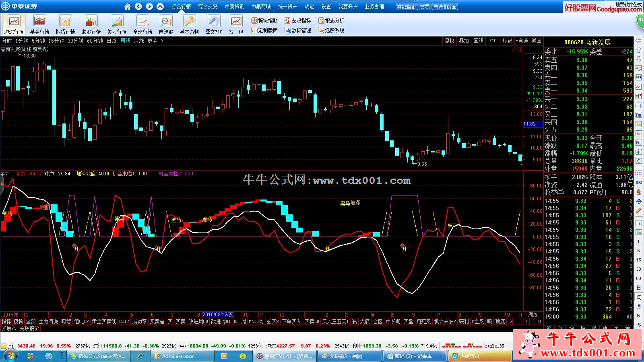Open 基金行情 fund quotes icon

(39, 24)
